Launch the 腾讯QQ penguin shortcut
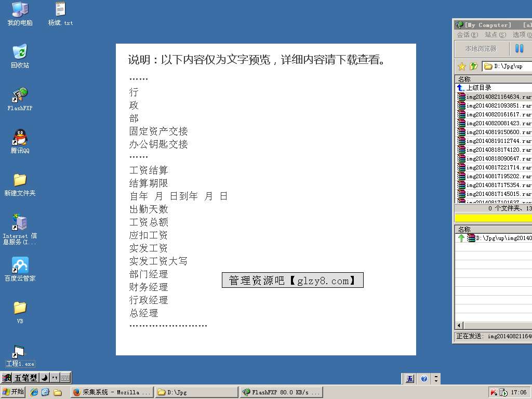532x399 pixels. coord(20,141)
